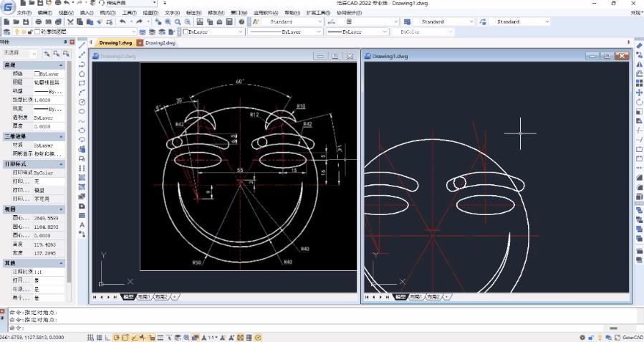Click the Undo arrow in the toolbar

click(x=123, y=22)
